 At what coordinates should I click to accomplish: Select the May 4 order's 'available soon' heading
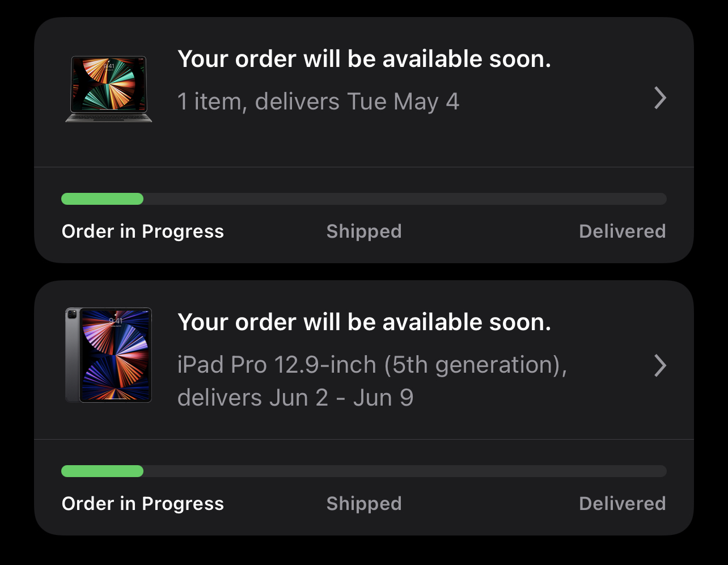click(364, 59)
